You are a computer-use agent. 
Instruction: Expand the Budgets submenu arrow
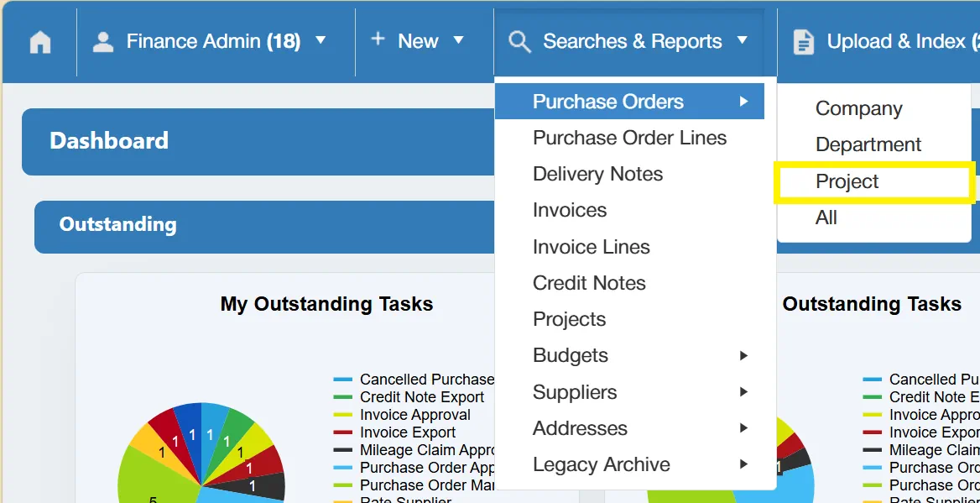[743, 355]
